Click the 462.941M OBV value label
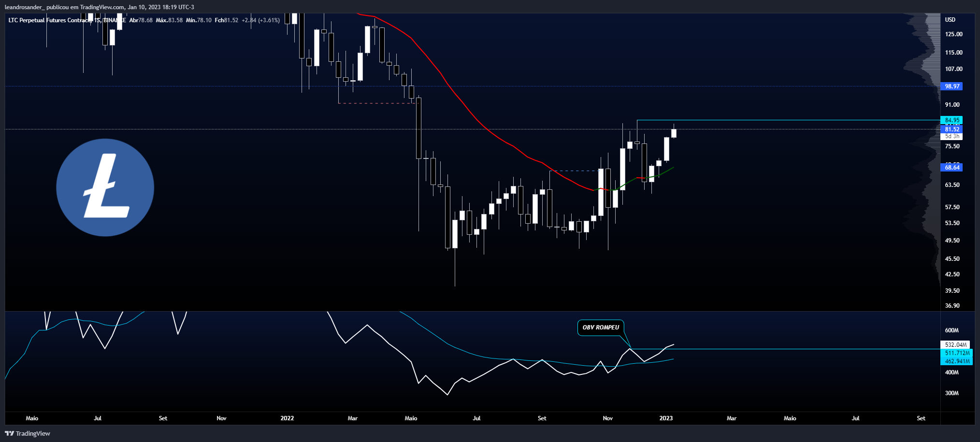The width and height of the screenshot is (980, 442). [x=957, y=361]
